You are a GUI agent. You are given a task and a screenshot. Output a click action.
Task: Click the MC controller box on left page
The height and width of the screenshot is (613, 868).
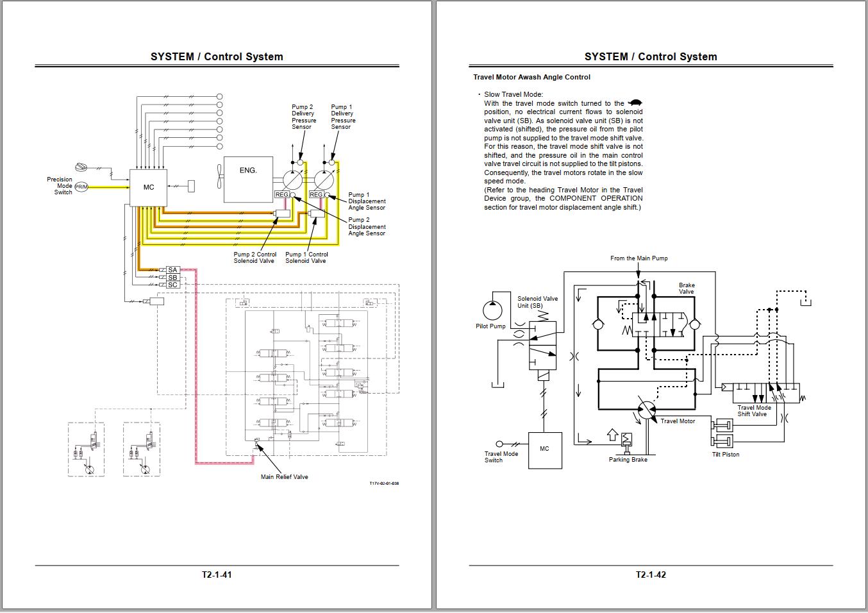149,187
